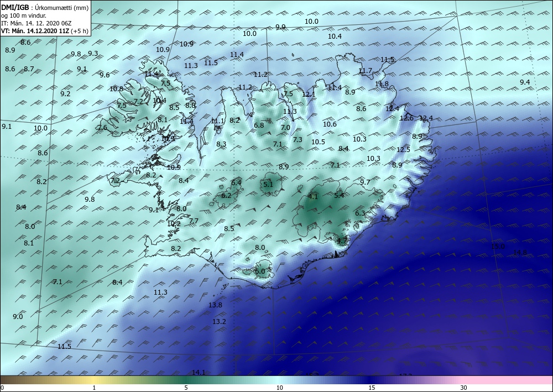Click the 9.3 value on the map

(93, 54)
